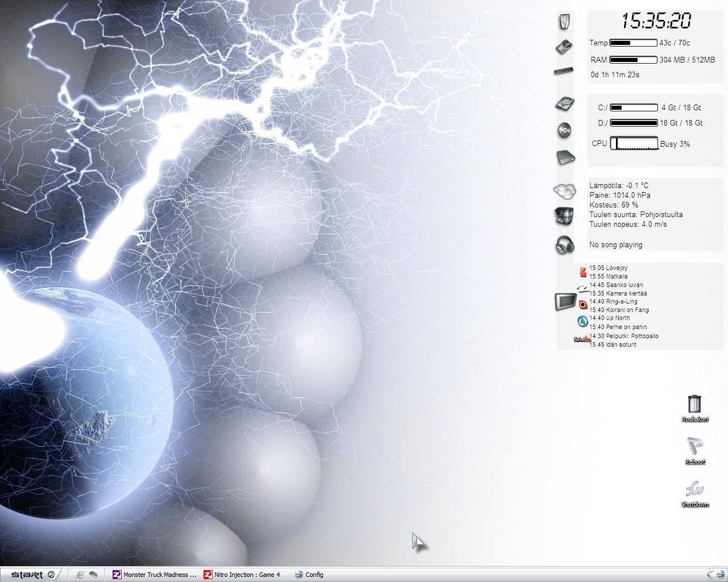Click the red channel logo next to Lovejoy
Viewport: 728px width, 582px height.
(x=583, y=272)
